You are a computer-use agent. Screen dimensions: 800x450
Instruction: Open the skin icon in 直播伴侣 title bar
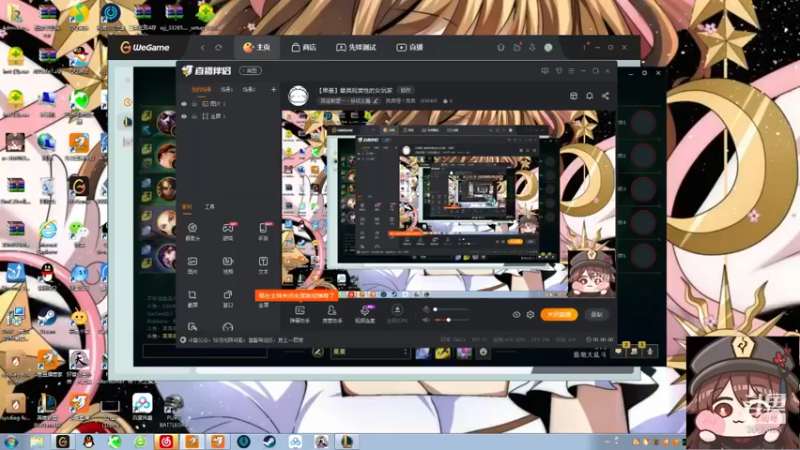559,71
